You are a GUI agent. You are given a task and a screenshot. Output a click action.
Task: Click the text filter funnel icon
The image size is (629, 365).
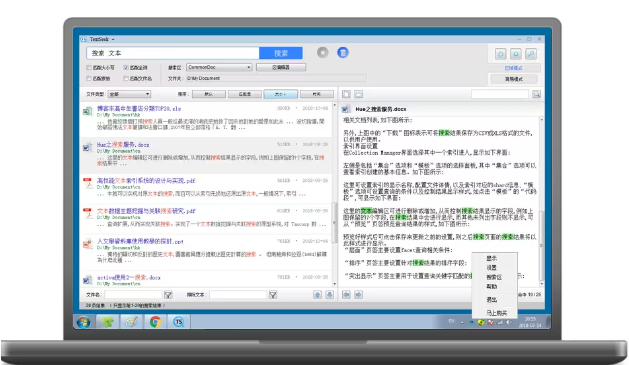click(273, 295)
